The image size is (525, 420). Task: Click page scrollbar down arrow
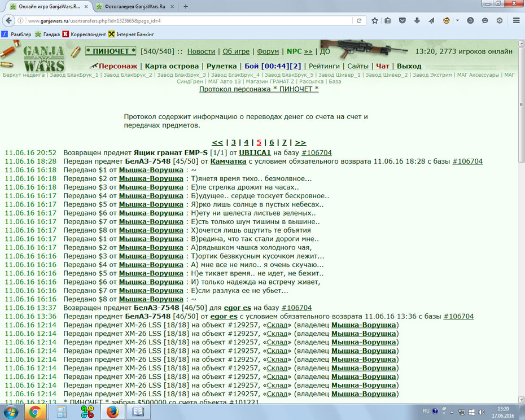coord(521,399)
